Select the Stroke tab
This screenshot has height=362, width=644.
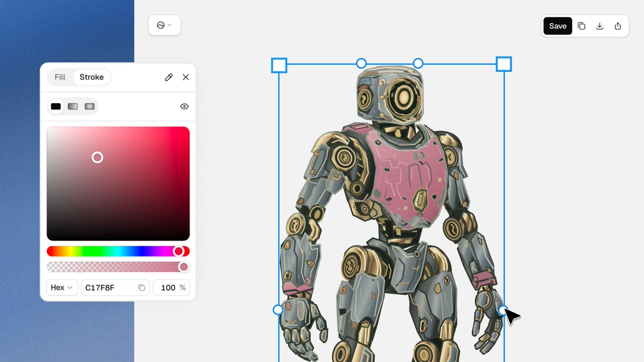92,77
